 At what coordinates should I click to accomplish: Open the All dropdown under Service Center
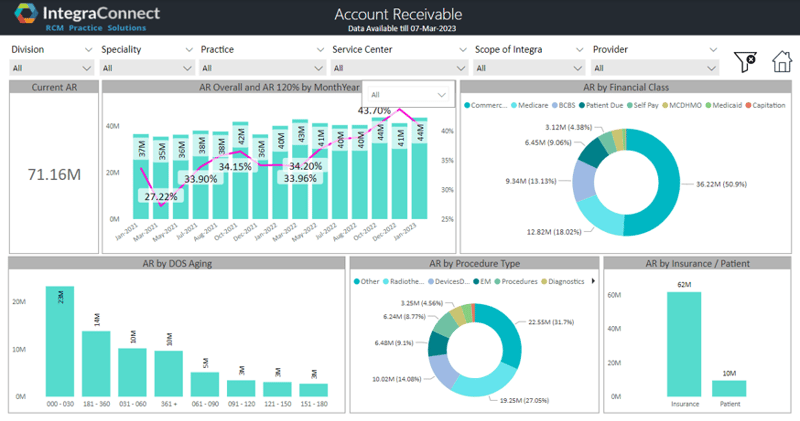point(400,68)
